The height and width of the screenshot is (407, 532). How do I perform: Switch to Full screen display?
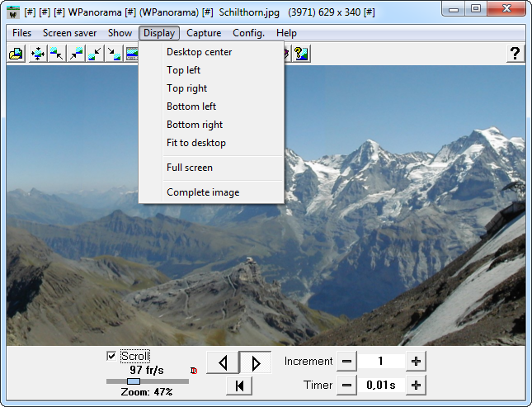click(211, 168)
